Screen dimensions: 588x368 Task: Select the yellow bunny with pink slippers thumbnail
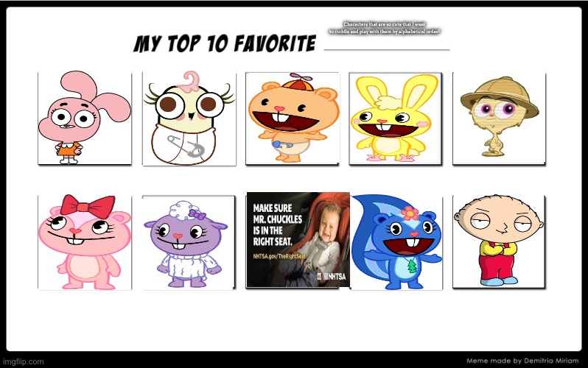pyautogui.click(x=396, y=118)
